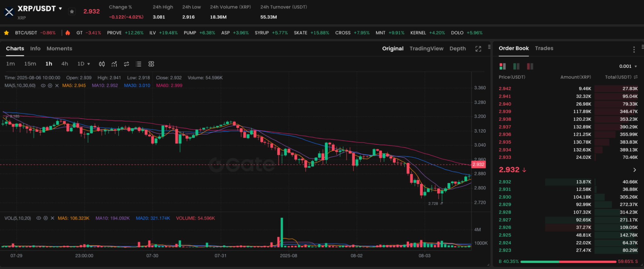Screen dimensions: 644x269
Task: Open MA indicator settings hexagon
Action: tap(50, 86)
